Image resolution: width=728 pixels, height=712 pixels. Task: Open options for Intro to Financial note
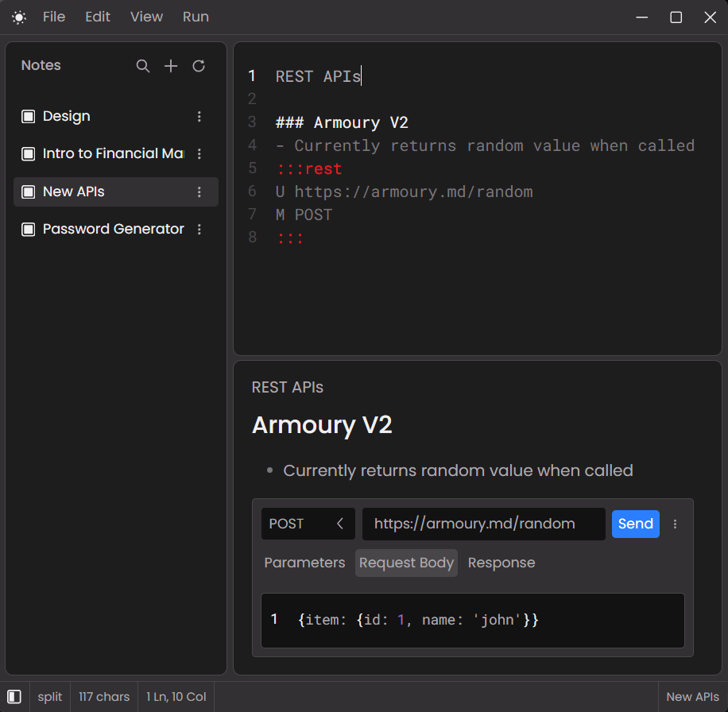click(x=199, y=153)
